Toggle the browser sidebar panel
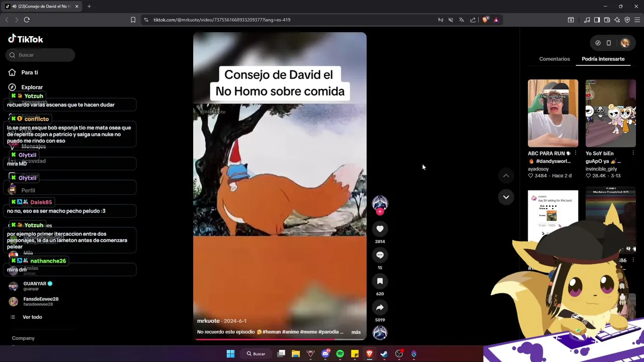Screen dimensions: 644x362 coord(597,20)
